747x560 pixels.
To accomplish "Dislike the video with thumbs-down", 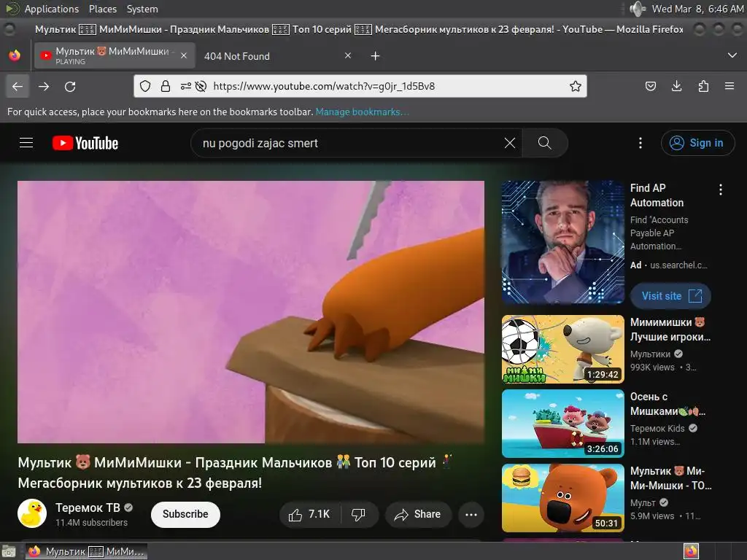I will click(x=358, y=514).
